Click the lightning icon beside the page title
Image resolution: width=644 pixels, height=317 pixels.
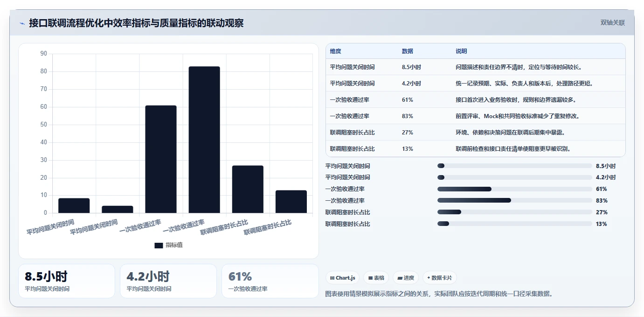[22, 23]
